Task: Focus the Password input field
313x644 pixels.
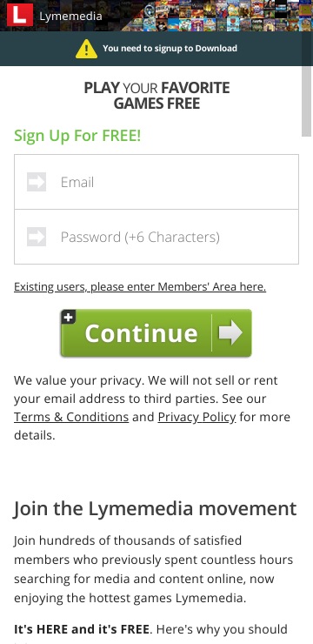Action: click(x=156, y=237)
